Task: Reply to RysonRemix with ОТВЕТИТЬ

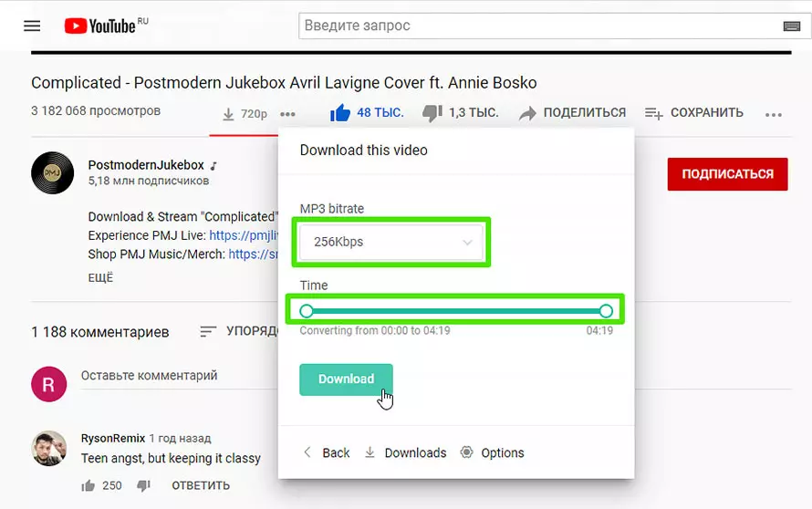Action: [201, 485]
